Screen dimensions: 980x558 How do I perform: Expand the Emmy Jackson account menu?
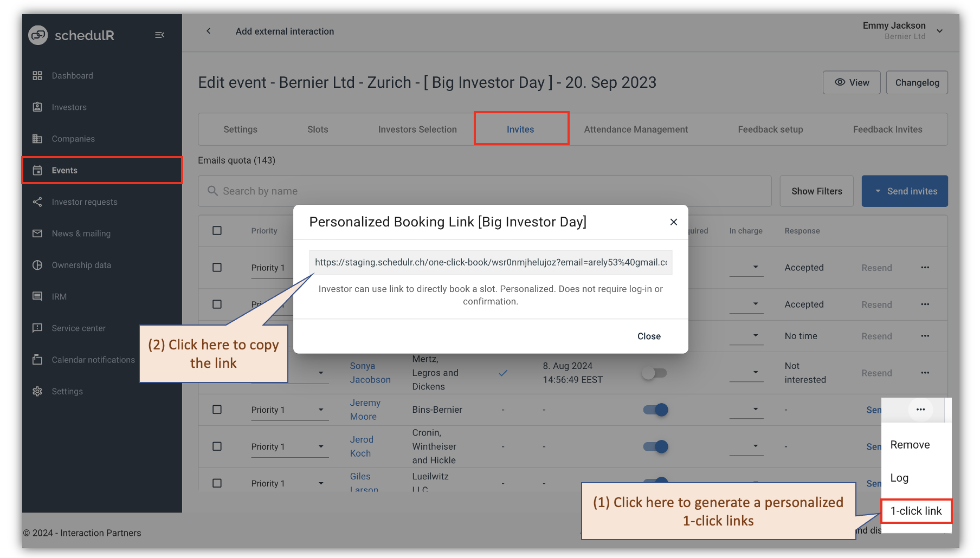(940, 31)
